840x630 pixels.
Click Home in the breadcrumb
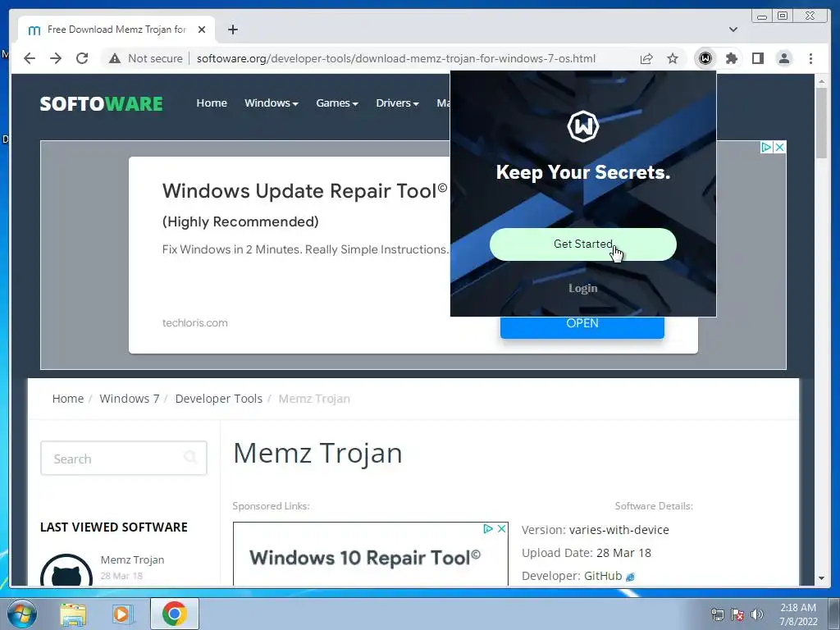(x=68, y=399)
